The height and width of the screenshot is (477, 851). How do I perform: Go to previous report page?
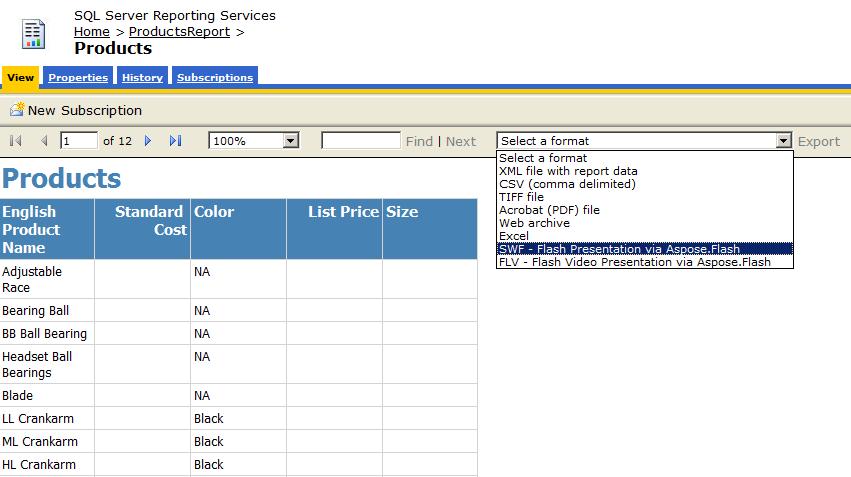[x=44, y=141]
